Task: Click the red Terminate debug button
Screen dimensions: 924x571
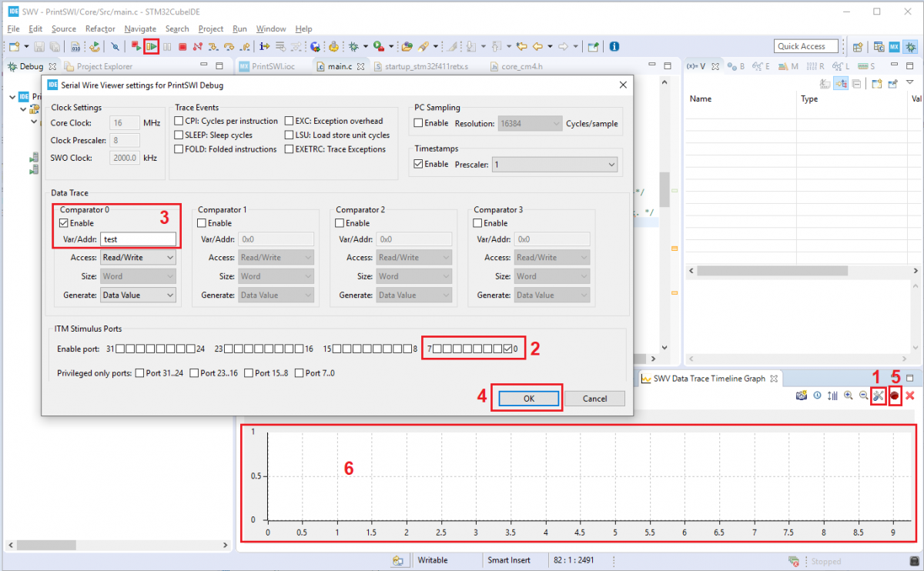Action: pyautogui.click(x=182, y=47)
